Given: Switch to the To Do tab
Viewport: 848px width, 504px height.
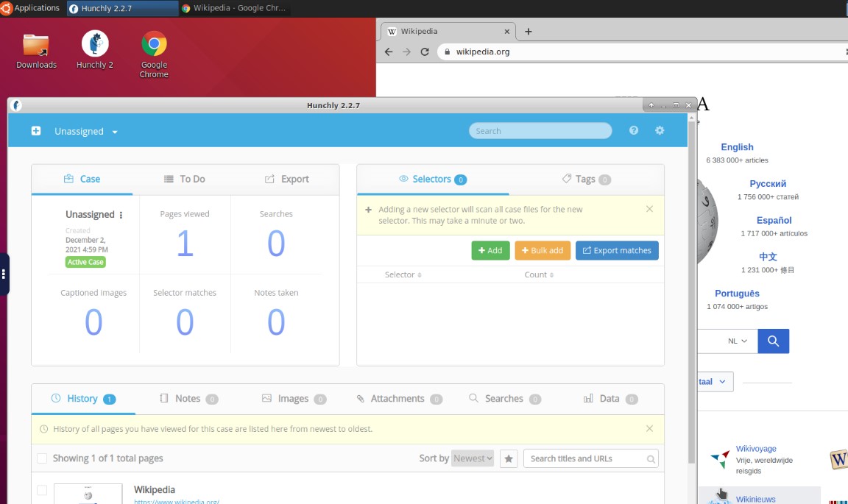Looking at the screenshot, I should 184,179.
